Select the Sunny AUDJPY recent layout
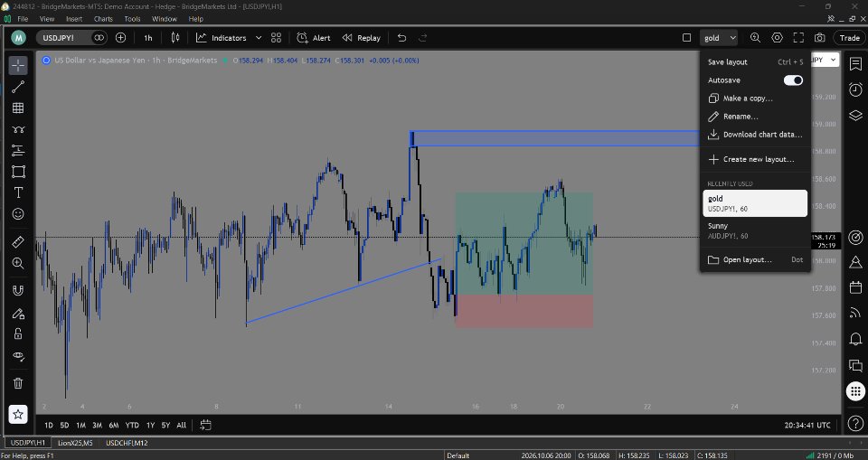This screenshot has height=460, width=868. point(755,230)
